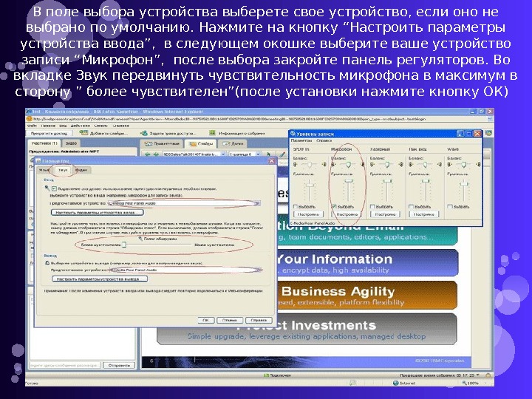Switch to the Язык tab in Параметры

click(x=45, y=170)
